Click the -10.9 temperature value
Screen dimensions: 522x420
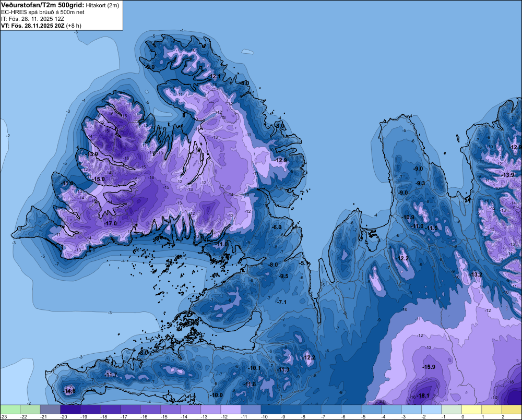click(409, 218)
